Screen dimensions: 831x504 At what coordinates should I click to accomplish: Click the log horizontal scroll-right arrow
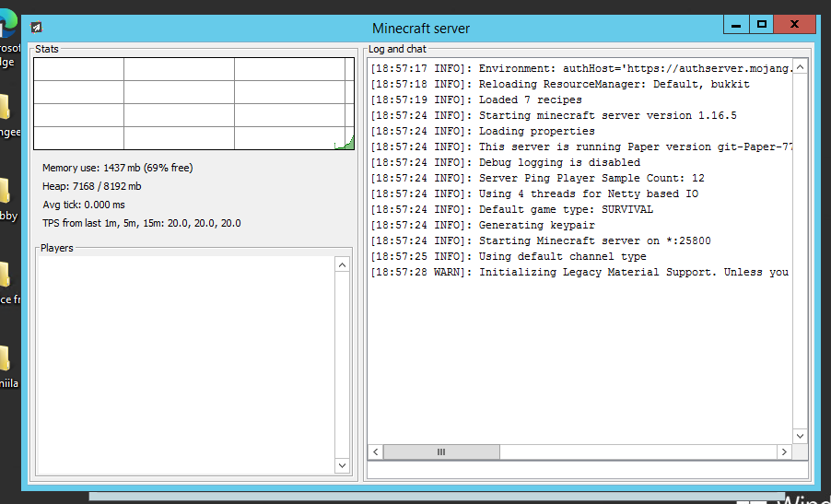tap(784, 452)
